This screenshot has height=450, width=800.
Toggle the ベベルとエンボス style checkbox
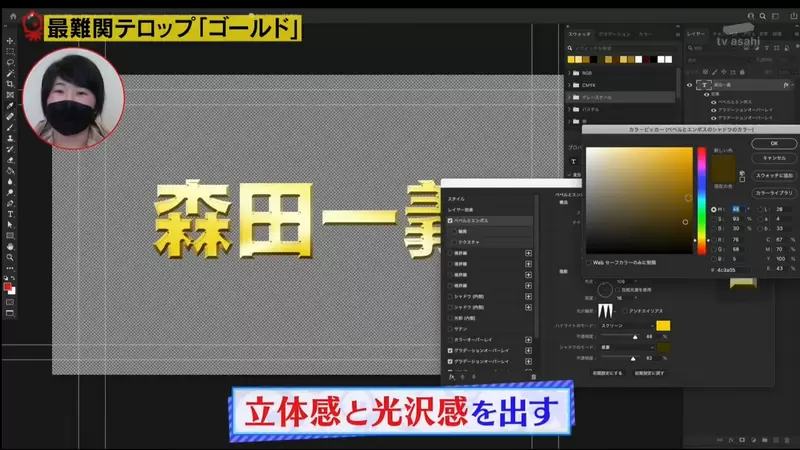(450, 219)
